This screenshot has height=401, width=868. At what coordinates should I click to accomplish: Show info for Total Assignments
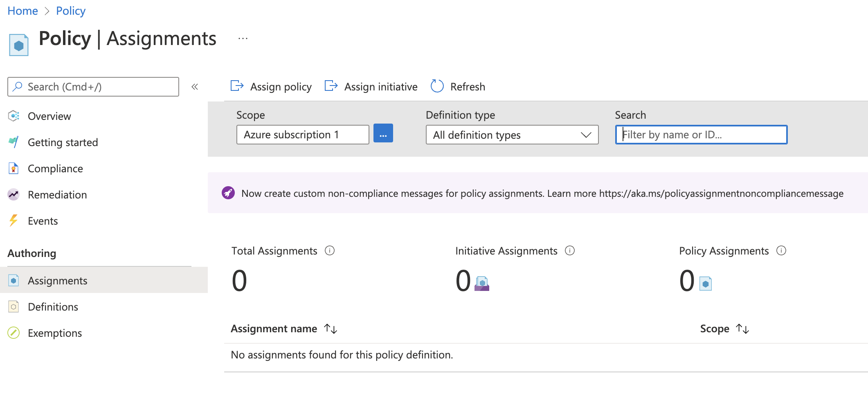click(x=330, y=250)
